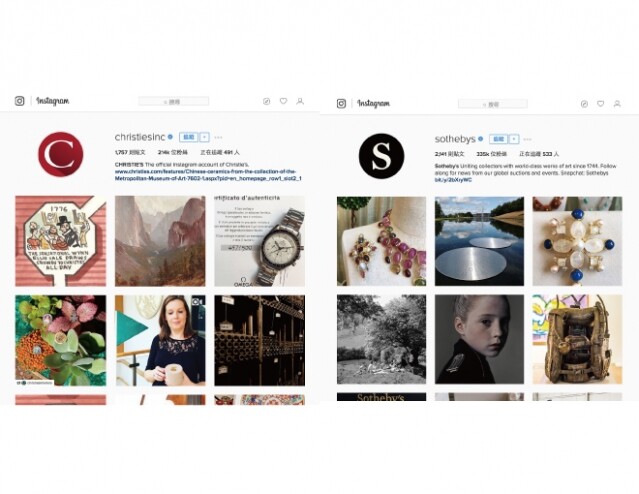
Task: Click the Instagram camera logo on Christie's page
Action: click(x=20, y=101)
